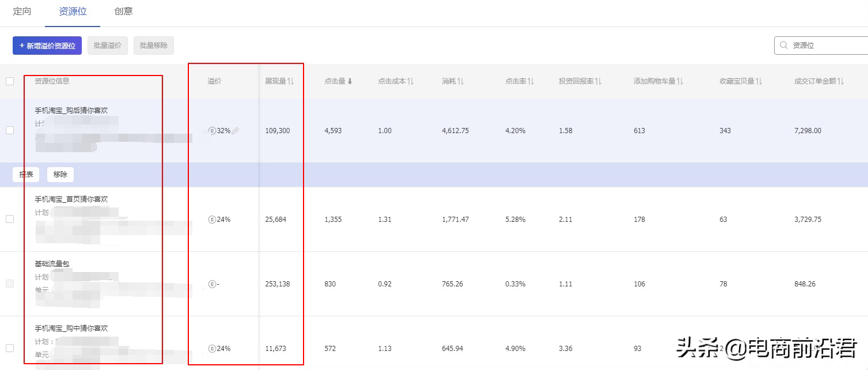
Task: Click the 添加购物车量 sort arrows
Action: [x=680, y=82]
